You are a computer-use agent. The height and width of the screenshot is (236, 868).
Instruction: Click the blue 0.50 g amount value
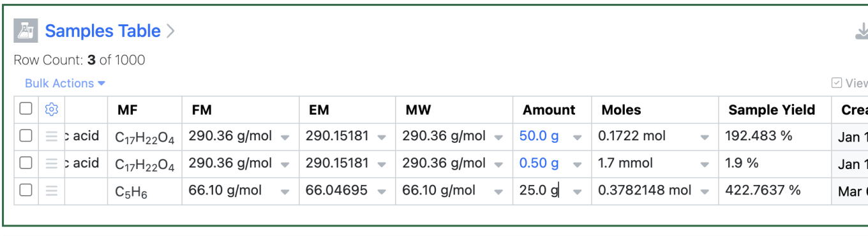tap(539, 163)
